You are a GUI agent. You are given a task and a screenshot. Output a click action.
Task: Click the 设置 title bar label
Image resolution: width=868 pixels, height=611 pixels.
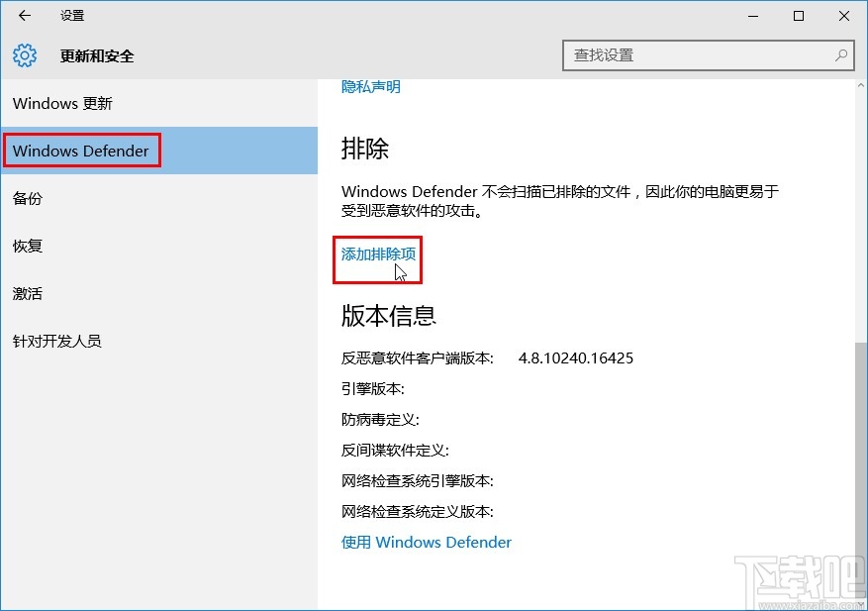pos(68,16)
